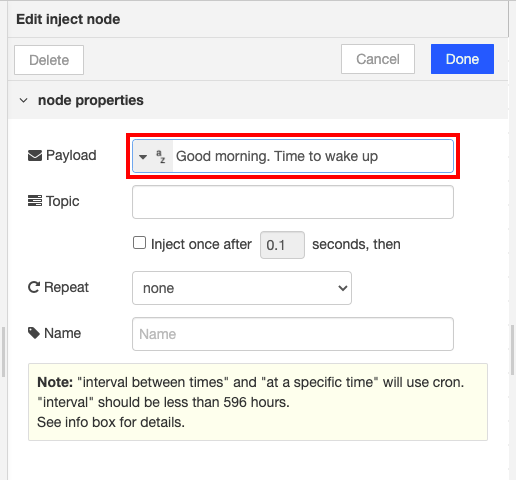Click the 0.1 seconds delay field
This screenshot has height=480, width=516.
(x=282, y=245)
